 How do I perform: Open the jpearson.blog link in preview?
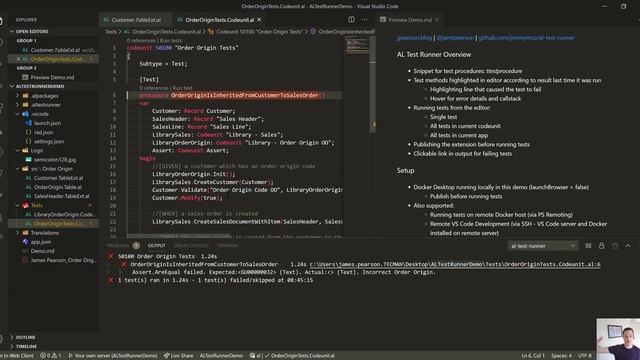414,38
